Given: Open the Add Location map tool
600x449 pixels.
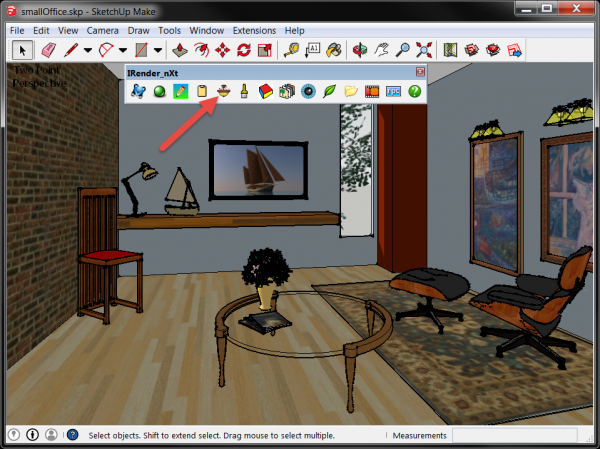Looking at the screenshot, I should click(450, 50).
